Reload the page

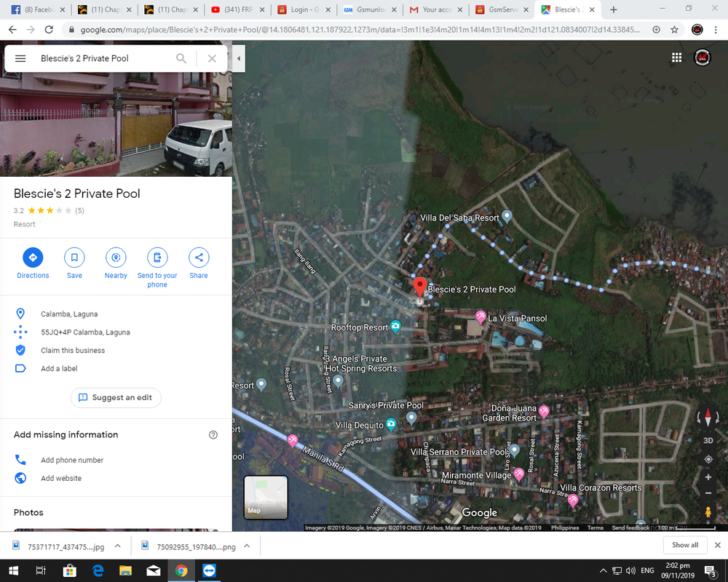point(49,30)
